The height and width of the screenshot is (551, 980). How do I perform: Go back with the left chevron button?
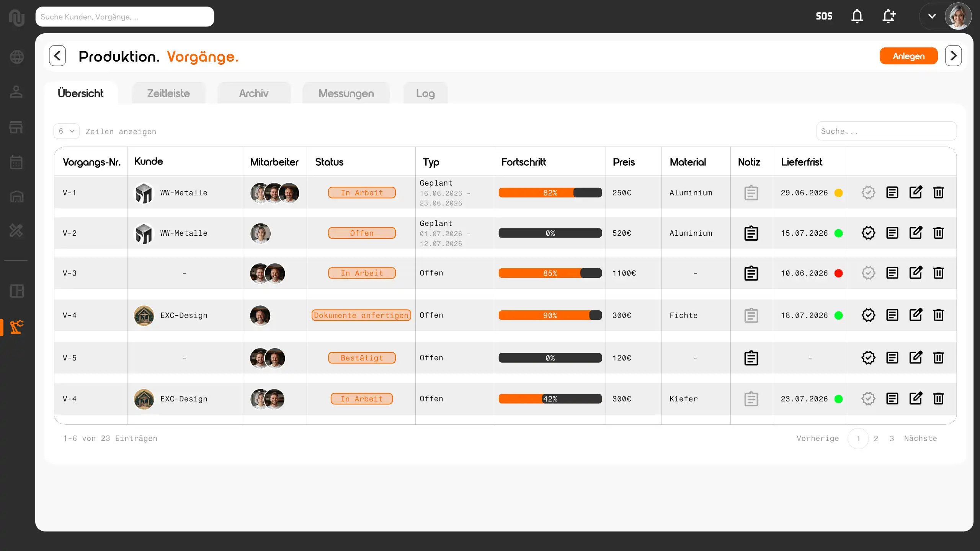[x=57, y=56]
